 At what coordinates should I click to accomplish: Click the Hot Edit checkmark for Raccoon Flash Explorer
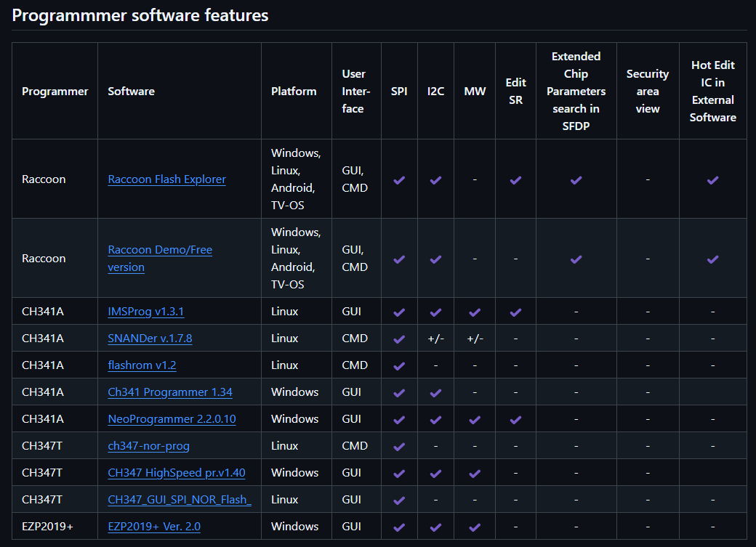713,180
